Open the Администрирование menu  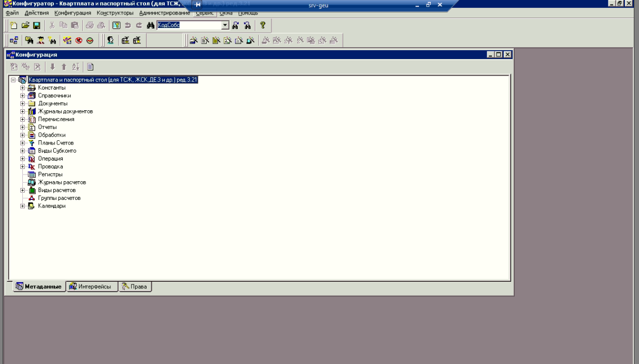(165, 12)
